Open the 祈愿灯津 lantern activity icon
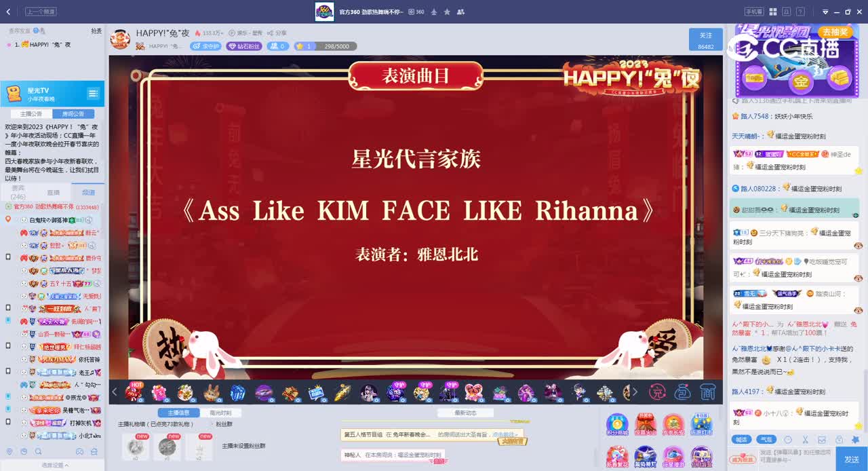This screenshot has width=868, height=471. coord(701,425)
